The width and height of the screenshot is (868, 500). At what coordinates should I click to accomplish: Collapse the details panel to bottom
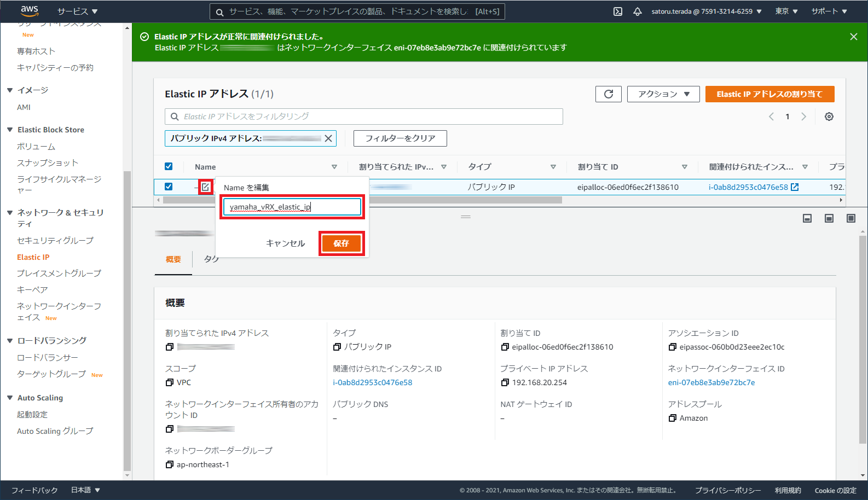click(807, 218)
